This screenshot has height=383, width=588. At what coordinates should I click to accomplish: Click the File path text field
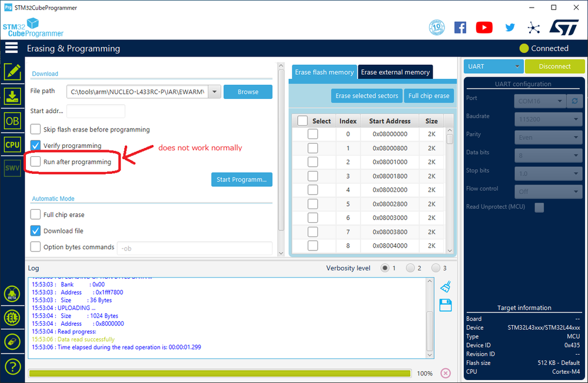point(138,91)
